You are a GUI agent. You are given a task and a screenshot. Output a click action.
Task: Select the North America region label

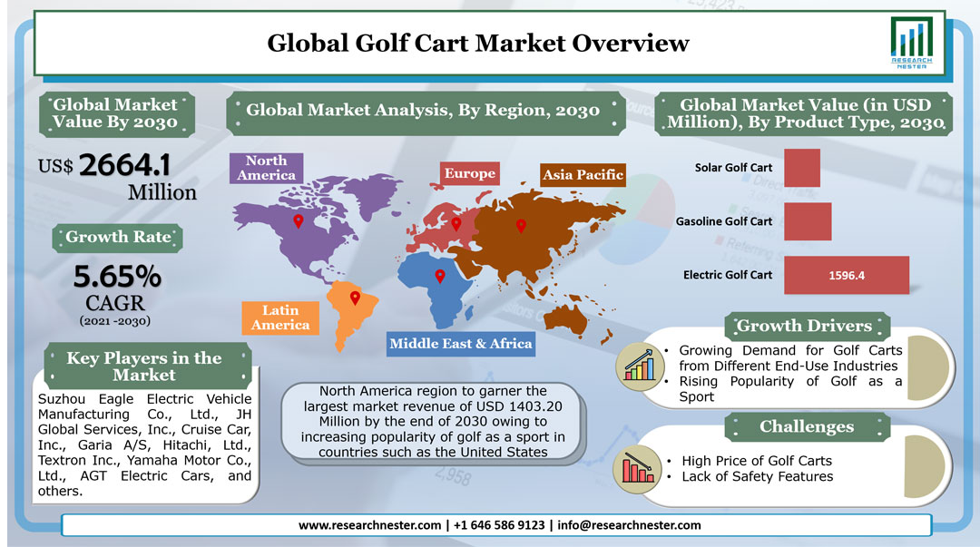(x=266, y=168)
